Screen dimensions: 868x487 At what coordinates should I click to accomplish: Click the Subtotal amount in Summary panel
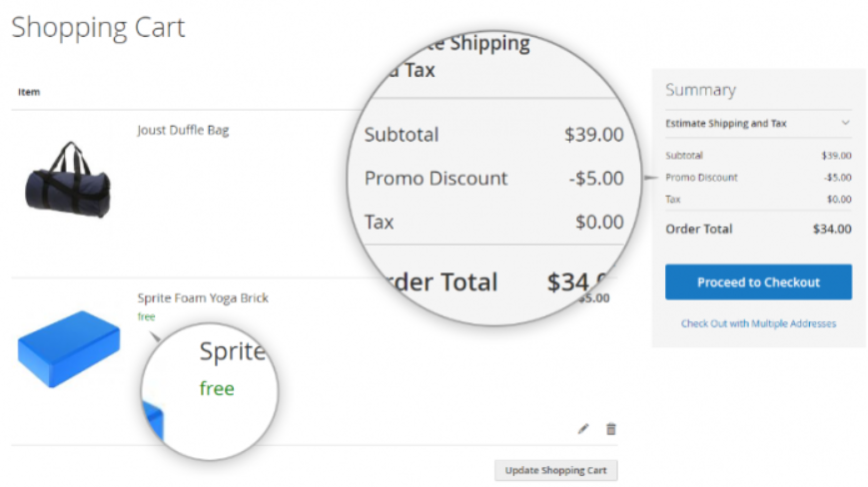[x=836, y=156]
